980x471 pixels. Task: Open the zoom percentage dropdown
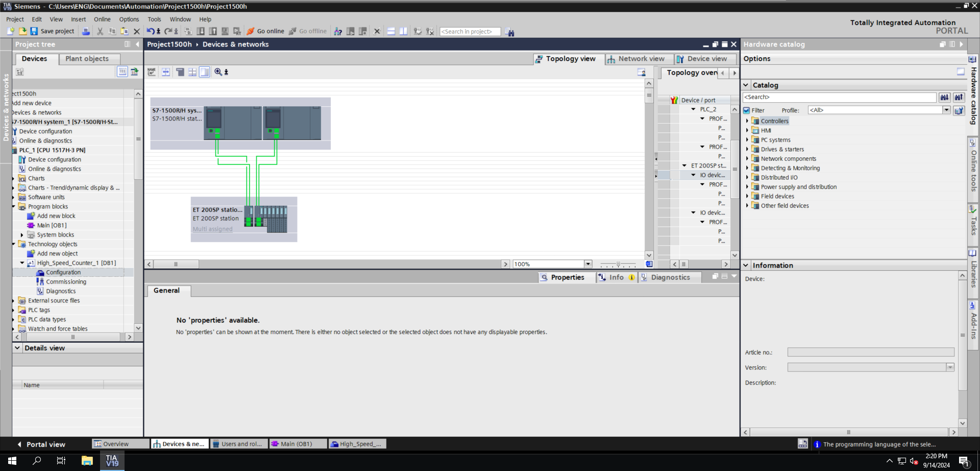[588, 264]
